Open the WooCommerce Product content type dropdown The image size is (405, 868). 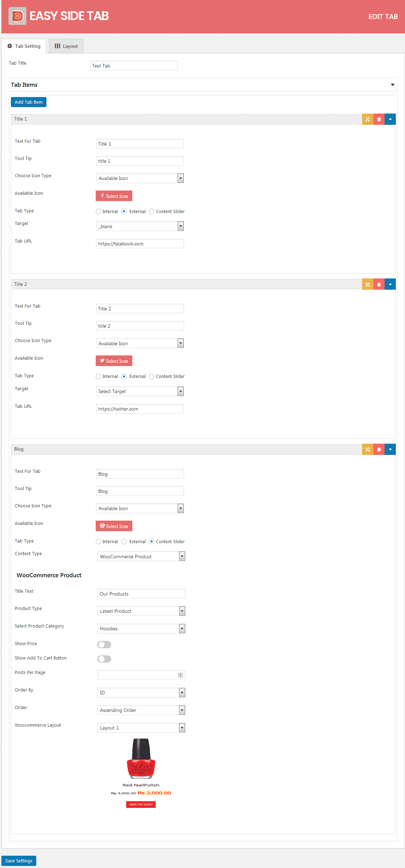[141, 556]
